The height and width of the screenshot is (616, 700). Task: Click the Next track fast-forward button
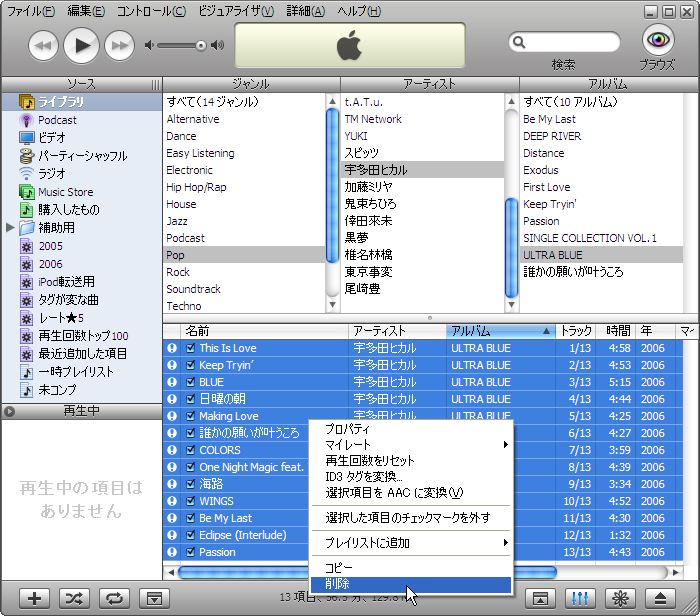[x=119, y=45]
